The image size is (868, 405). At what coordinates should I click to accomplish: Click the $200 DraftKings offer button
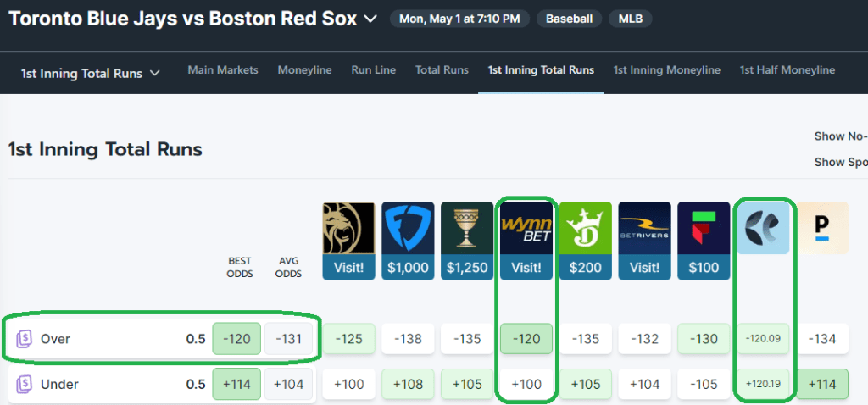click(x=586, y=268)
